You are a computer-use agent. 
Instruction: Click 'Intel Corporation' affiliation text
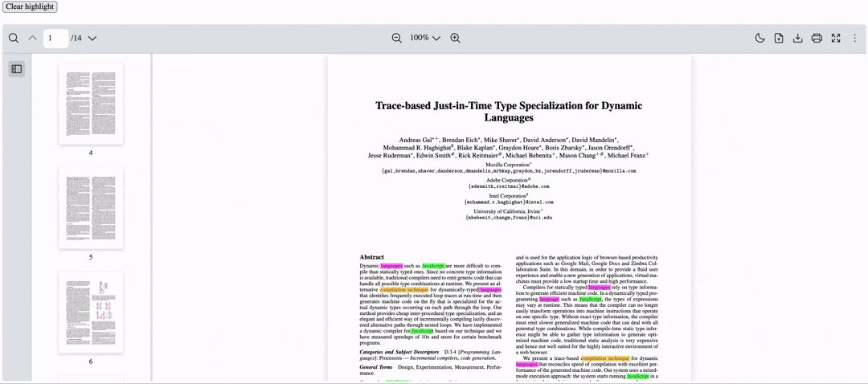(509, 196)
